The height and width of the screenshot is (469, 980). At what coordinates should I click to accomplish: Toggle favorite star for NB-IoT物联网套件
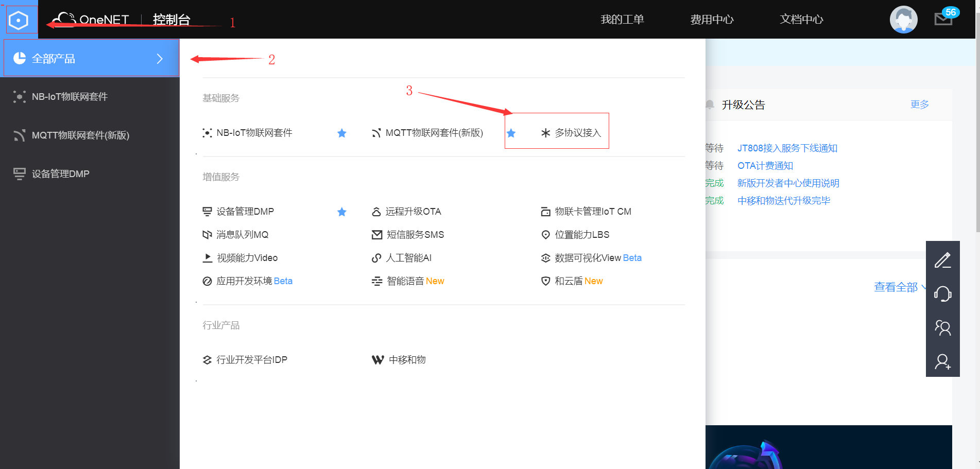(x=342, y=133)
